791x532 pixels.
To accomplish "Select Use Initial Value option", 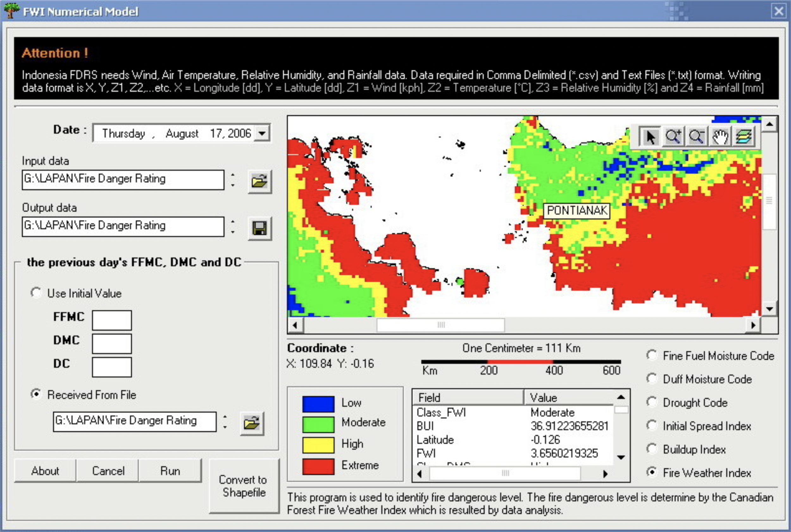I will (36, 292).
